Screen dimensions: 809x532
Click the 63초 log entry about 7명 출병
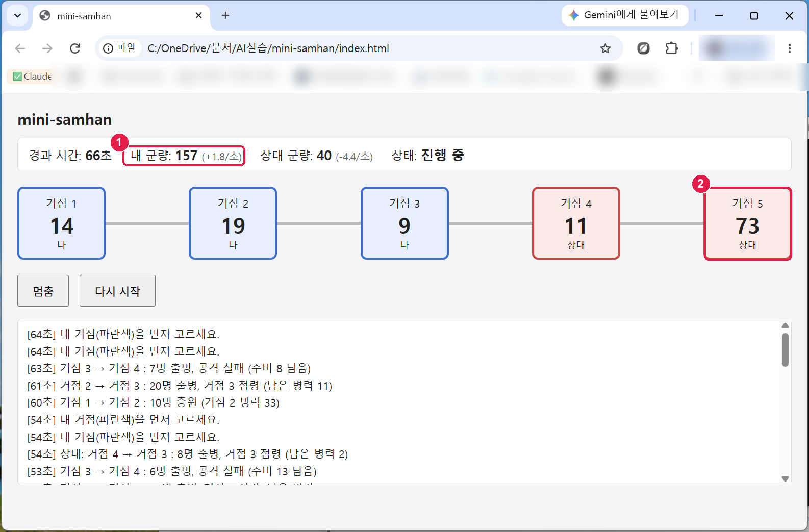pyautogui.click(x=169, y=368)
